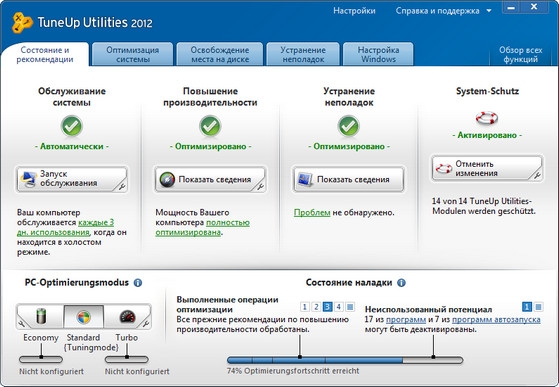Open Проблем link
Image resolution: width=559 pixels, height=387 pixels.
point(312,213)
